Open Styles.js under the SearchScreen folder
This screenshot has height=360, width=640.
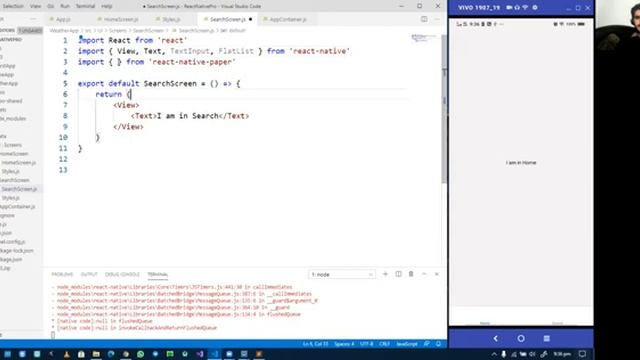click(x=11, y=198)
